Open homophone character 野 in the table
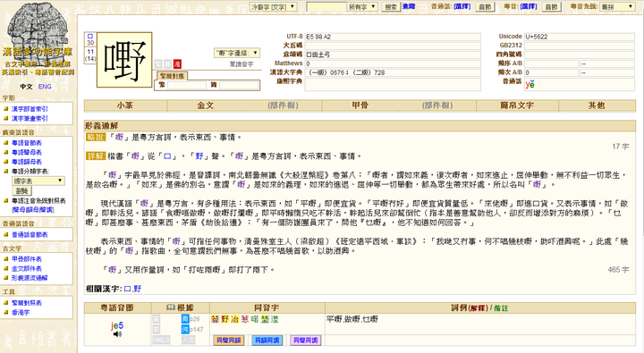Screen dimensions: 644x353 pos(225,319)
